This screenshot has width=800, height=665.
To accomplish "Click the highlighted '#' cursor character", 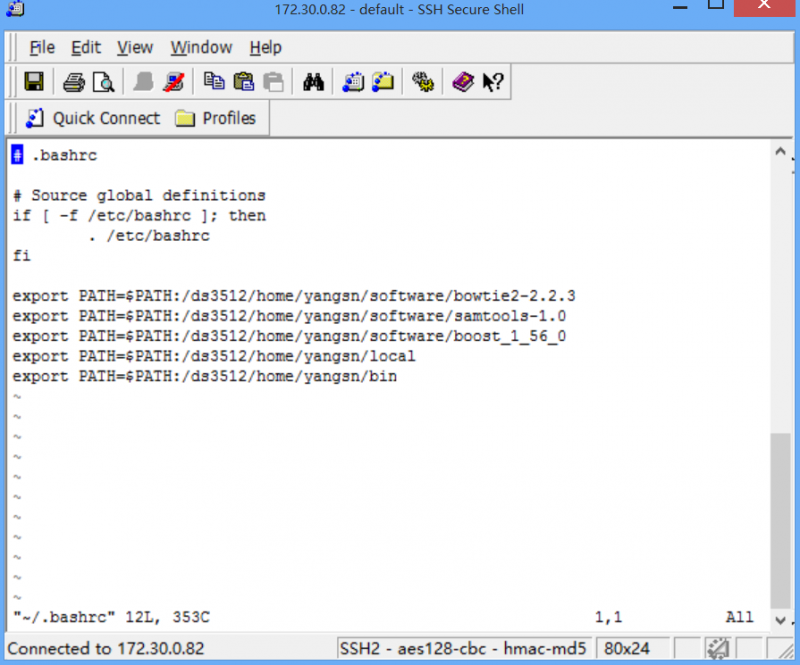I will point(17,155).
